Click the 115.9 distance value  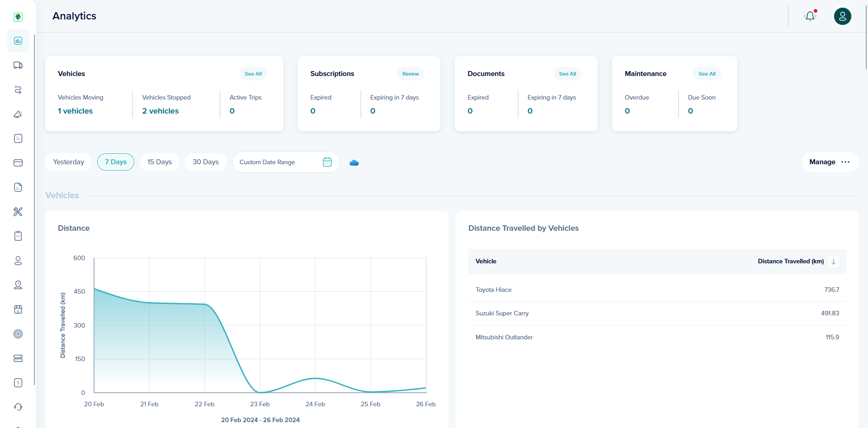click(x=832, y=337)
